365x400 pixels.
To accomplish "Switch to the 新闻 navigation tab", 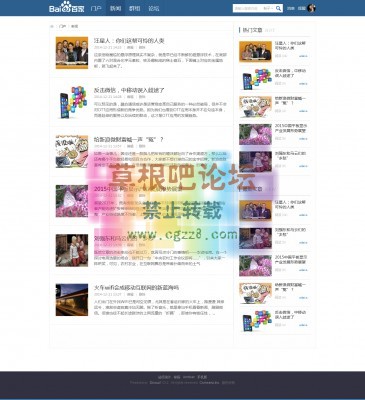I will (115, 8).
